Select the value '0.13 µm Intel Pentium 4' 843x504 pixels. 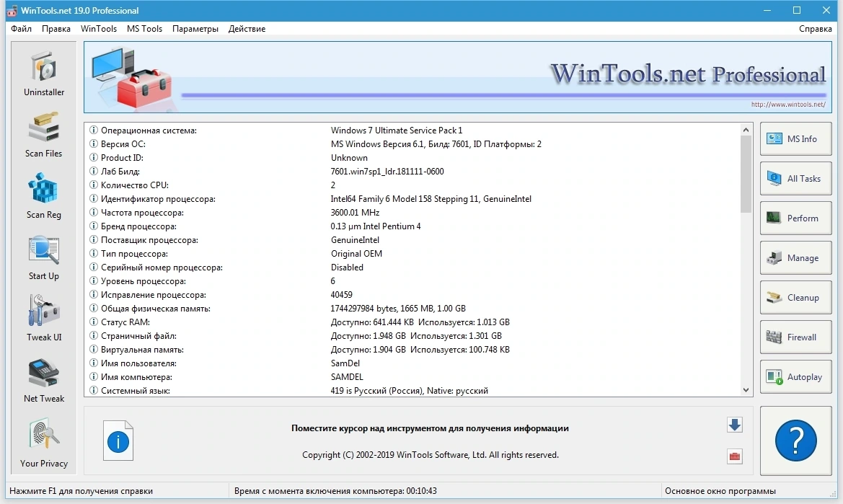(375, 226)
